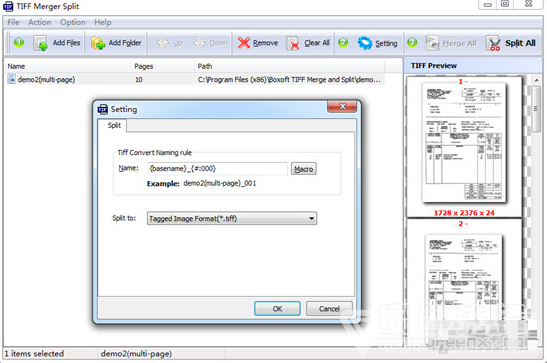Click the Add Folder toolbar icon
547x363 pixels.
click(x=98, y=44)
